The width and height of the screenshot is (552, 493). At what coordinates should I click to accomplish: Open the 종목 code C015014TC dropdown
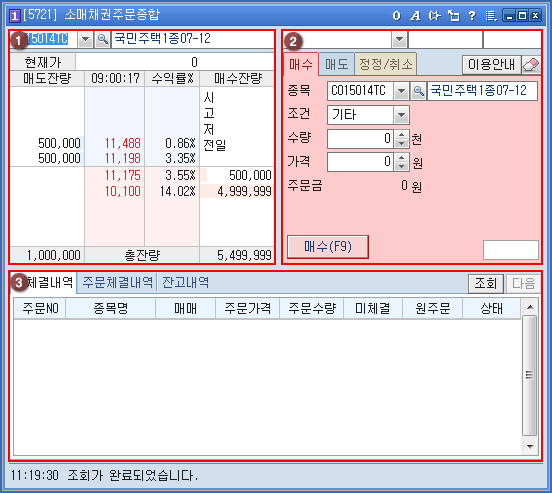401,91
